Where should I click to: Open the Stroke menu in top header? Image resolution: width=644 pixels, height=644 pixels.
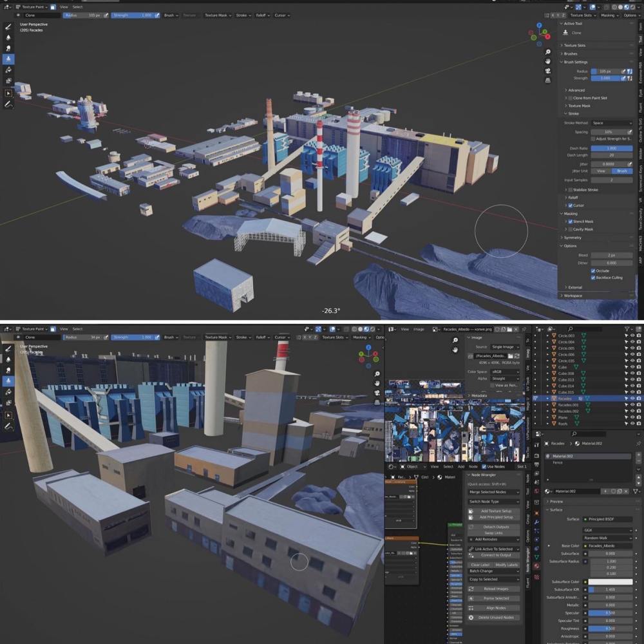click(243, 15)
